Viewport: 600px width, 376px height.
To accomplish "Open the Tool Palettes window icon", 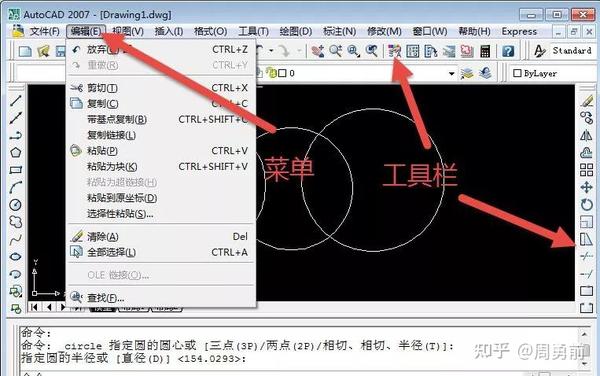I will click(x=431, y=51).
